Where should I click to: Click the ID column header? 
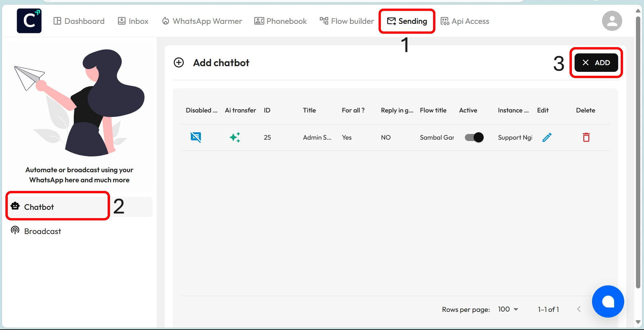267,110
